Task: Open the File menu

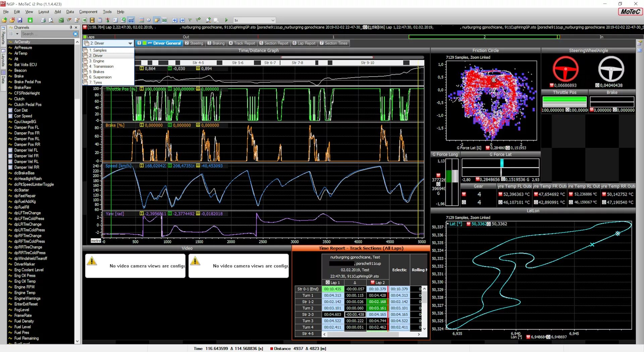Action: (x=6, y=12)
